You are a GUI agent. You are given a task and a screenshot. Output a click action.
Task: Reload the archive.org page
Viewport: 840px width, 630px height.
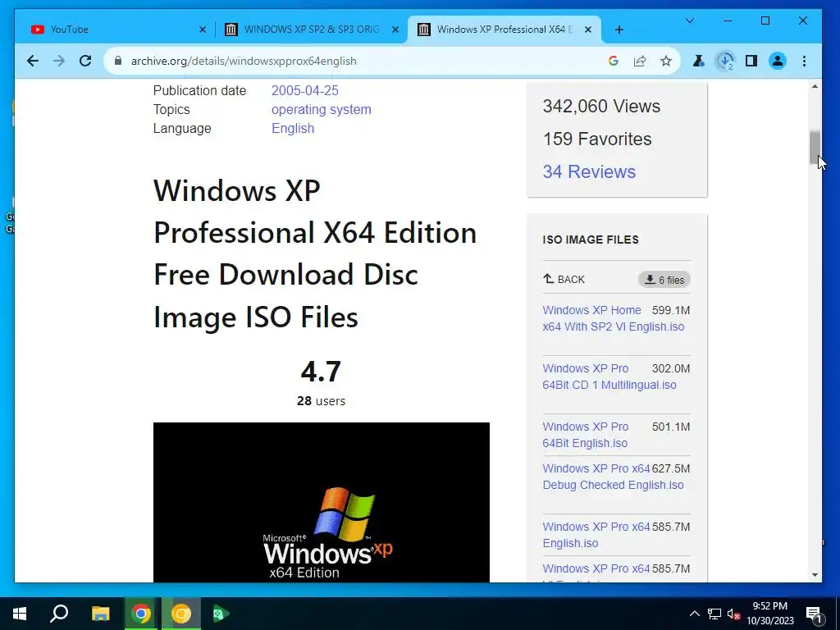click(x=85, y=61)
